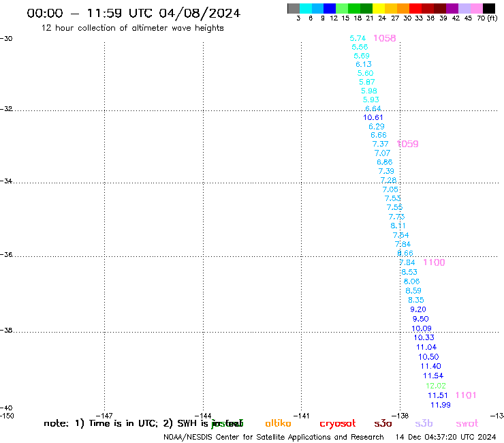Click the longitude axis label '-141'
The image size is (504, 443).
302,416
